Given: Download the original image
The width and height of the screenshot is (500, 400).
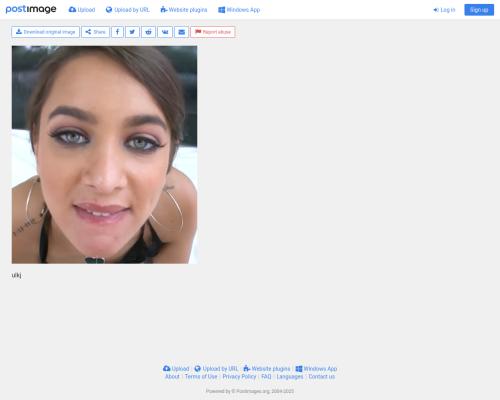Looking at the screenshot, I should [x=45, y=32].
